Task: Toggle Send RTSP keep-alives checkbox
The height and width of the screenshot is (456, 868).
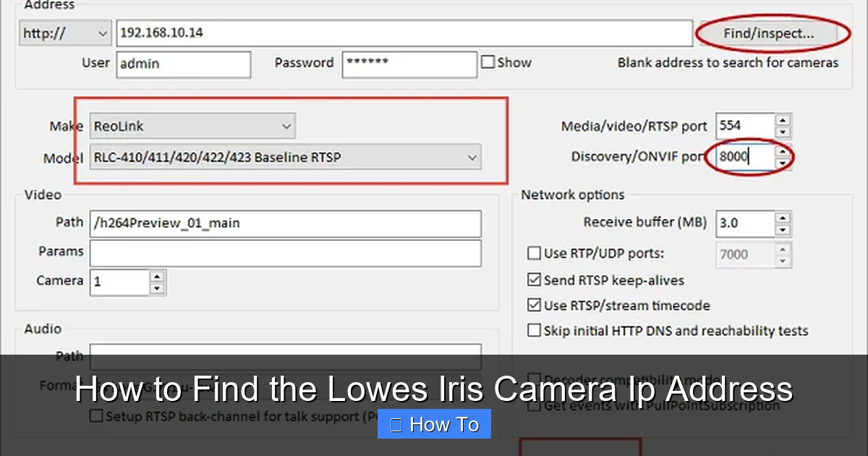Action: (534, 279)
